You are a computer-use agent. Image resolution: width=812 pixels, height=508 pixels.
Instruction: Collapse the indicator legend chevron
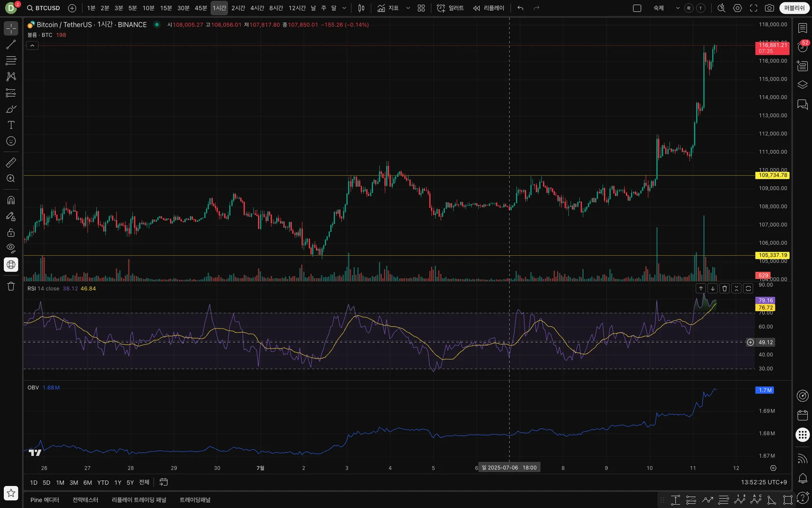(x=32, y=46)
